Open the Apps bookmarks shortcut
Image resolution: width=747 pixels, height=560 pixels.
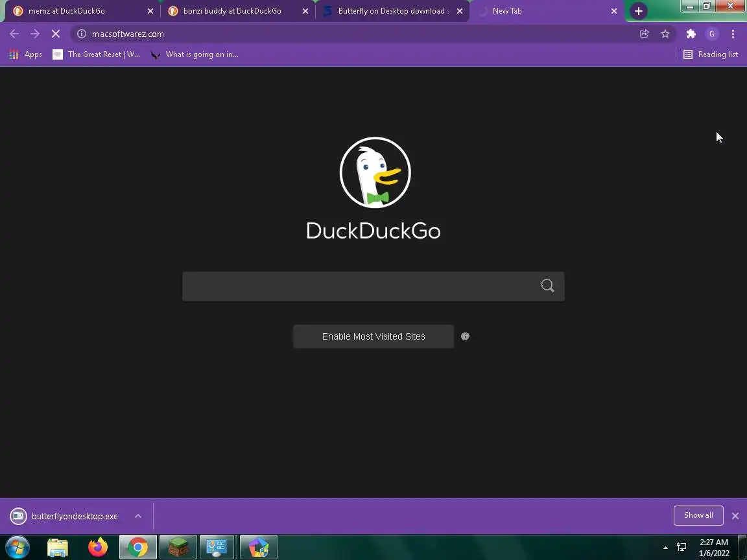[x=26, y=54]
